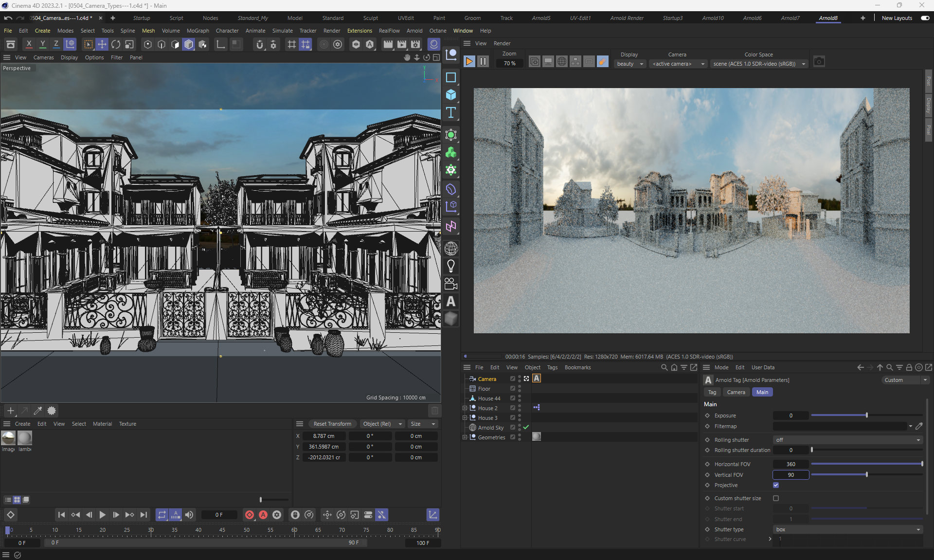Select the Move tool in top toolbar
Screen dimensions: 934x560
[102, 45]
